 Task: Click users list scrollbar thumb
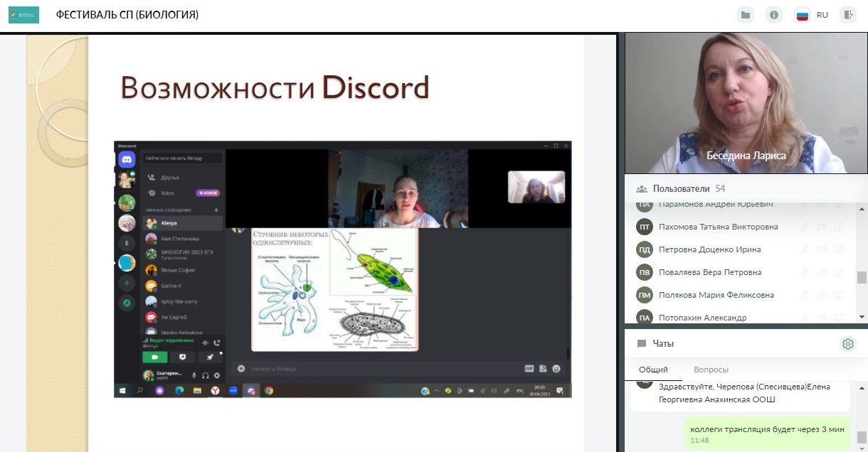(x=862, y=277)
